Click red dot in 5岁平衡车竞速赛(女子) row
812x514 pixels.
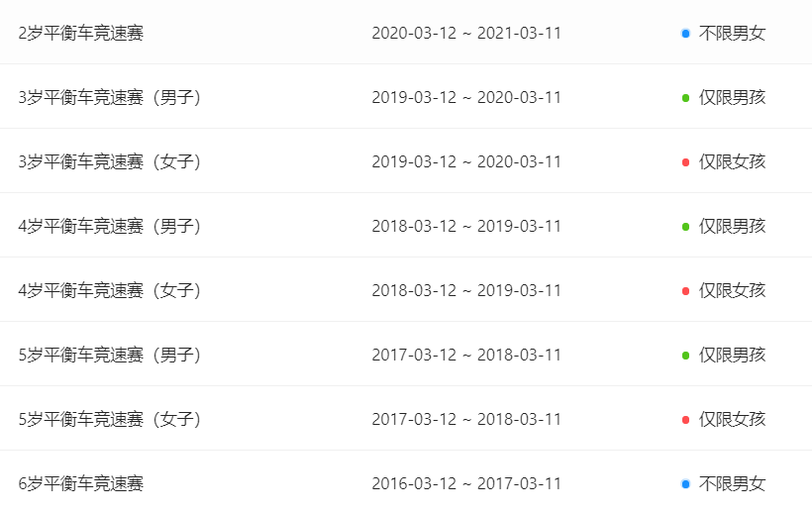pos(685,420)
